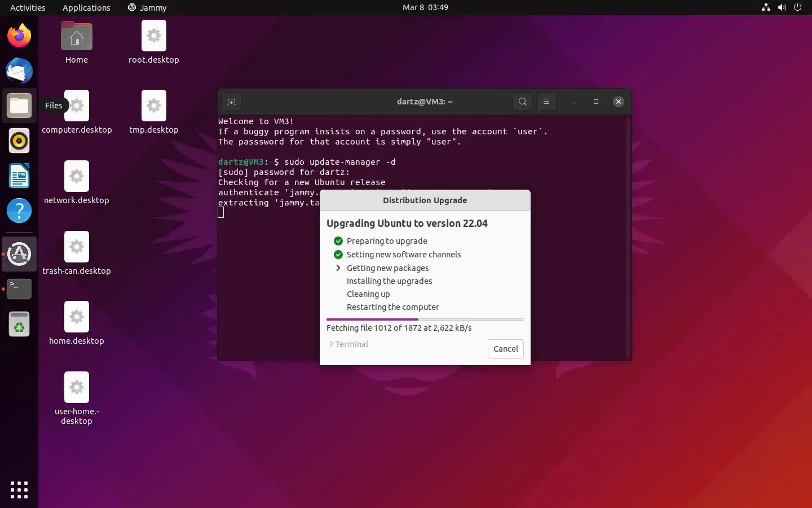Click the terminal search icon
This screenshot has width=812, height=508.
click(523, 102)
